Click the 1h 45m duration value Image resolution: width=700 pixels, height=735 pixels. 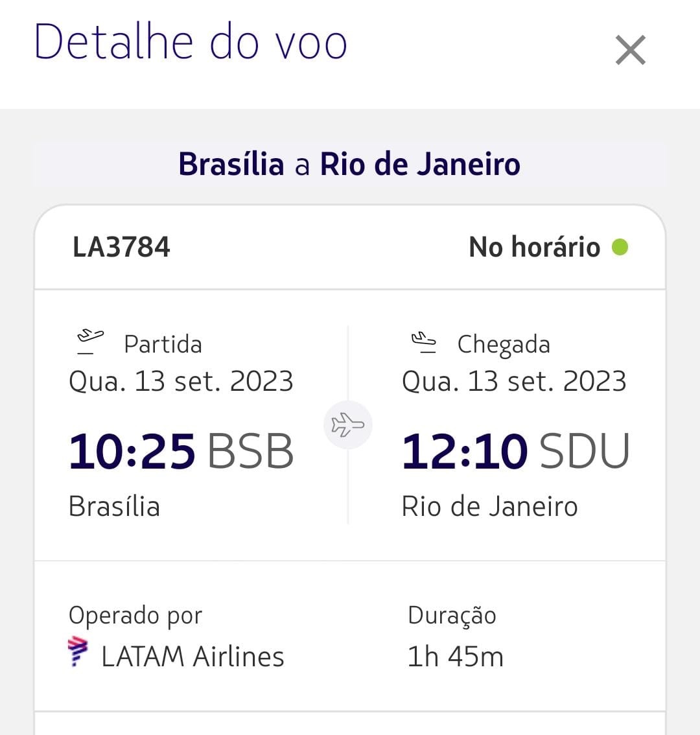[455, 657]
